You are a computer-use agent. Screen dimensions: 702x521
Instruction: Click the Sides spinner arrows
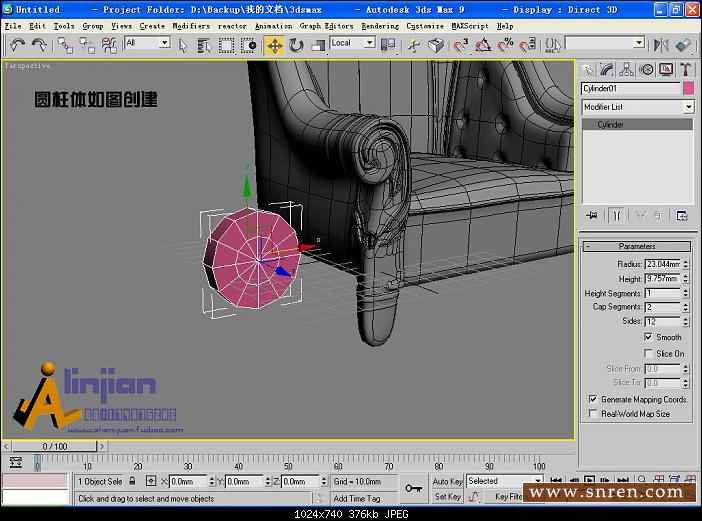click(685, 321)
